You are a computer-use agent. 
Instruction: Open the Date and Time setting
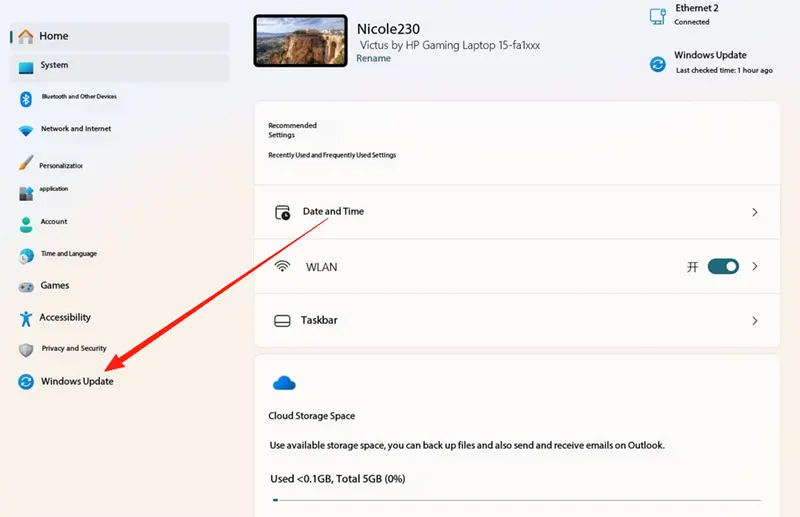click(517, 212)
